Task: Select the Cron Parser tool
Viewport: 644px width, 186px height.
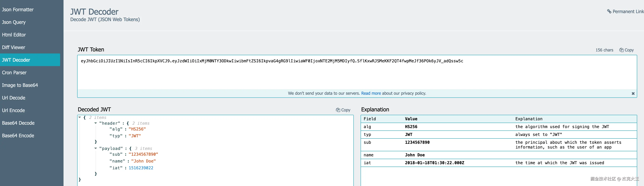Action: (x=14, y=73)
